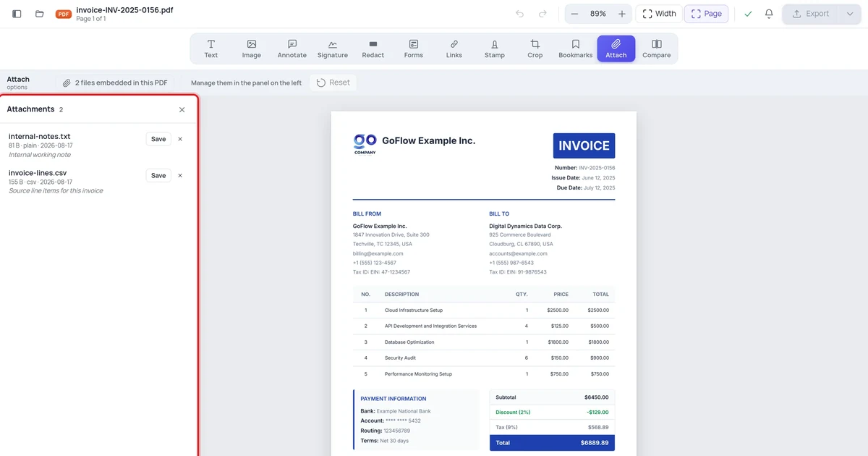
Task: Redo the last action
Action: click(542, 14)
